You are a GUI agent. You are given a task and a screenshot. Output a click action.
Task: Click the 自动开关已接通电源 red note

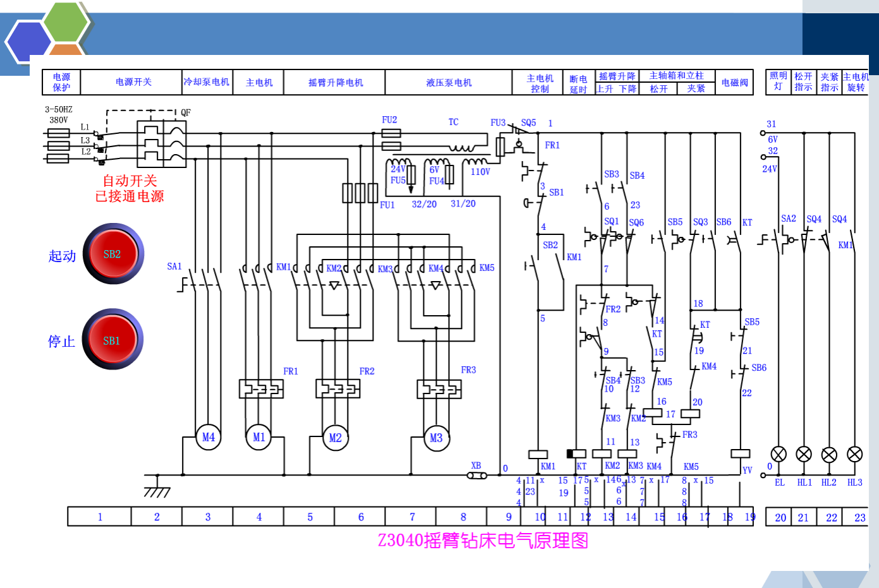click(130, 189)
